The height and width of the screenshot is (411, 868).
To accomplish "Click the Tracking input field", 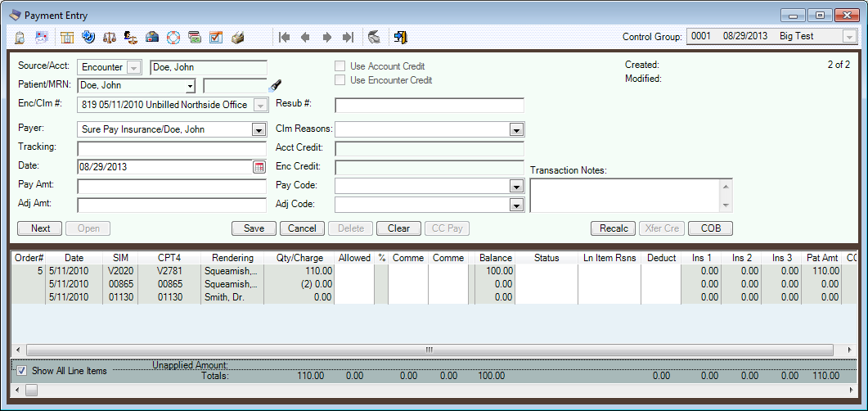I will click(x=172, y=148).
